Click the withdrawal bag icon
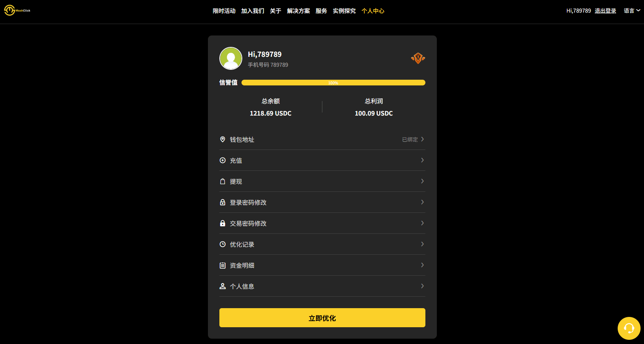 click(x=222, y=181)
